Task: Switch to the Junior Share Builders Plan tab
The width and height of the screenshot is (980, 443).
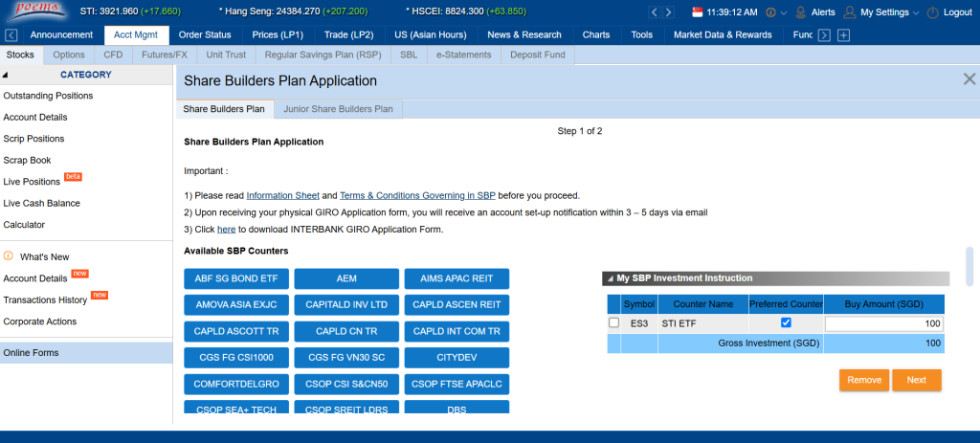Action: pos(338,109)
